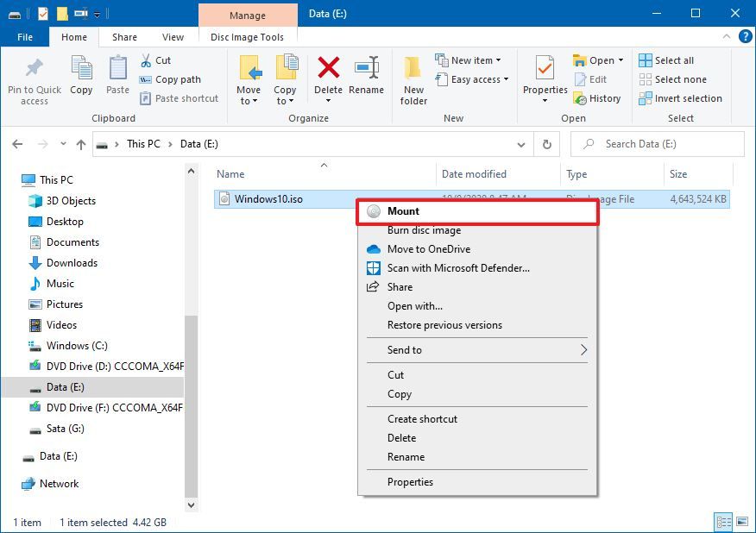Open the New item dropdown
This screenshot has height=533, width=756.
point(470,60)
